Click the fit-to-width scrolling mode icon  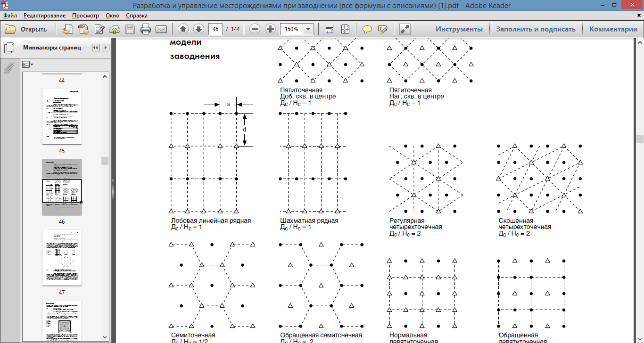[x=330, y=29]
